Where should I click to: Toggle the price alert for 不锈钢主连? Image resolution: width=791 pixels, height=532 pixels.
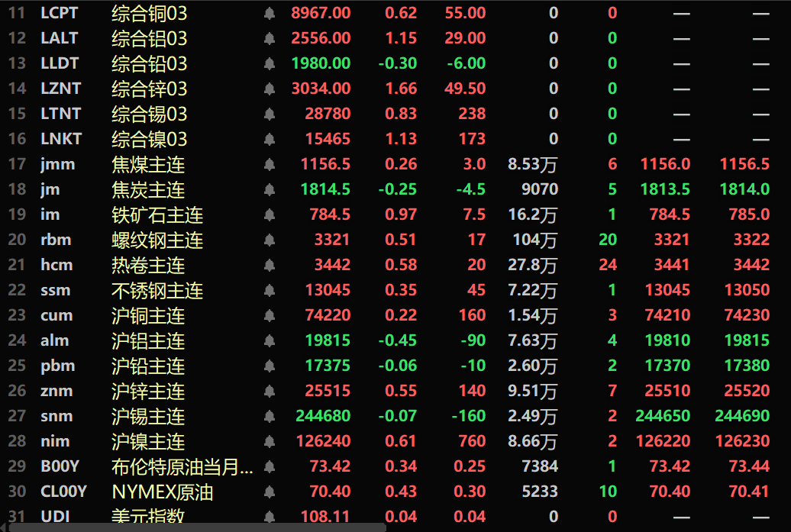(x=268, y=290)
